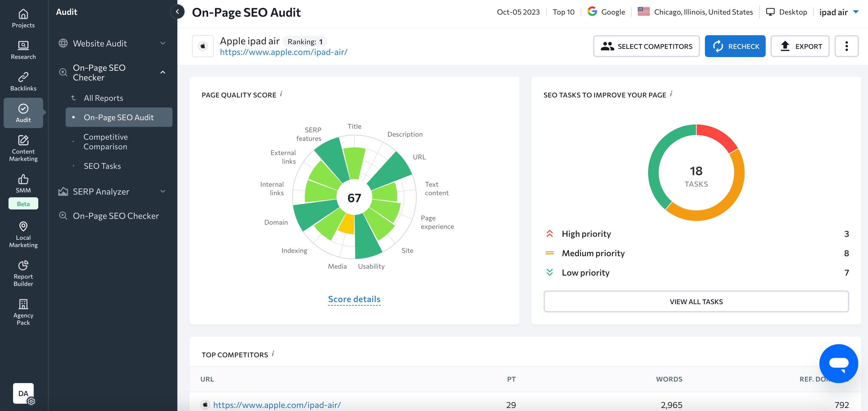
Task: Click the United States flag icon
Action: pyautogui.click(x=644, y=12)
